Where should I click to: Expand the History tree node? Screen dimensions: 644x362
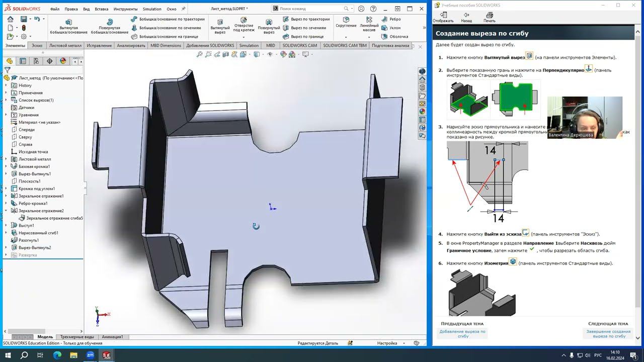click(6, 85)
